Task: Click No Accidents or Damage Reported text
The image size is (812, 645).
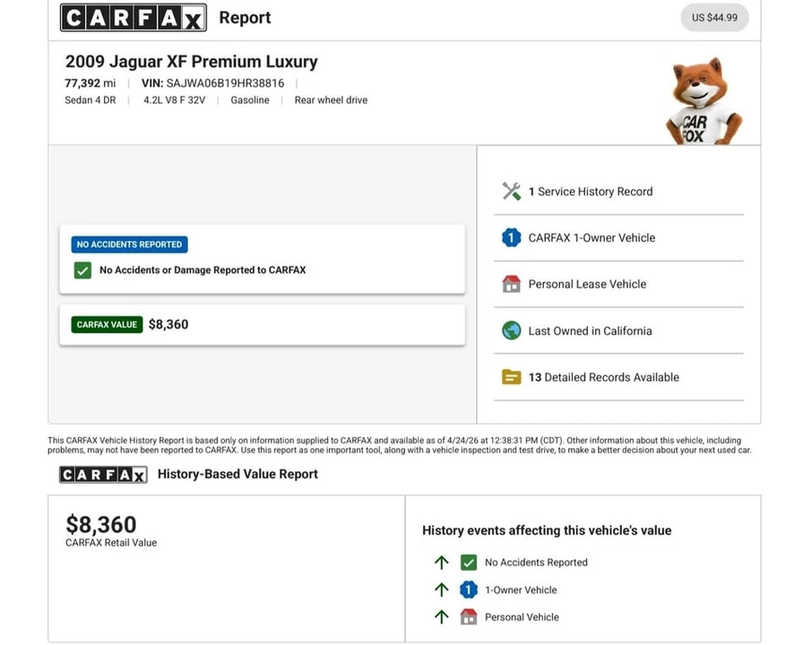Action: coord(203,271)
